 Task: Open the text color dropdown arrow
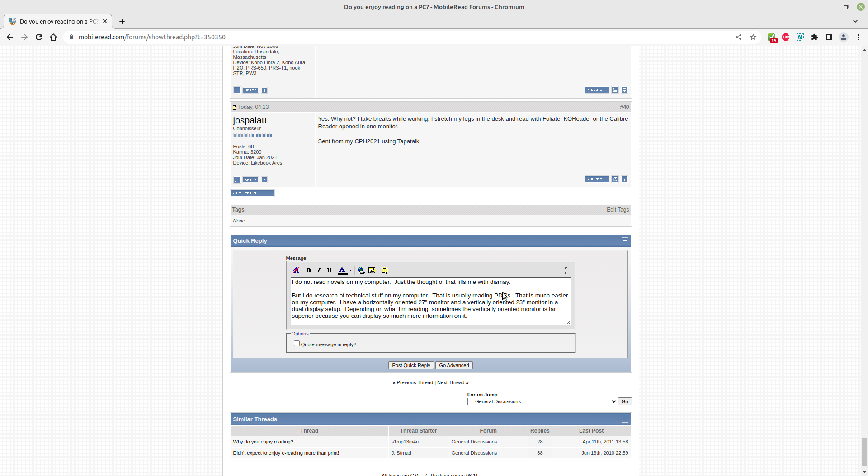(x=351, y=271)
